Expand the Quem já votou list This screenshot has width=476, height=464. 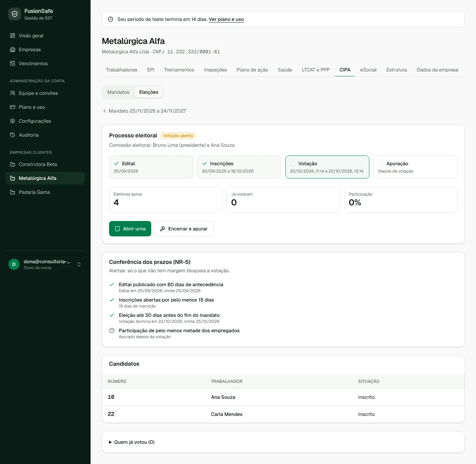pos(132,442)
